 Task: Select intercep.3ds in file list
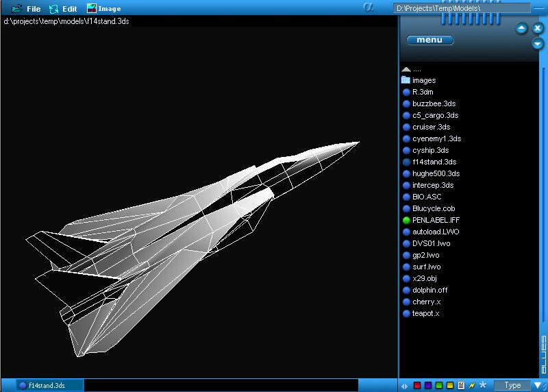pos(427,185)
